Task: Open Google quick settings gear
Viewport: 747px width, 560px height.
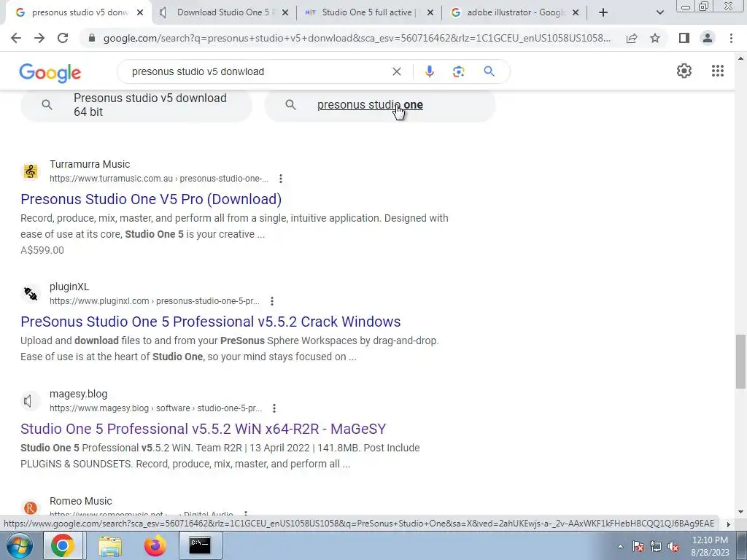Action: [x=684, y=71]
